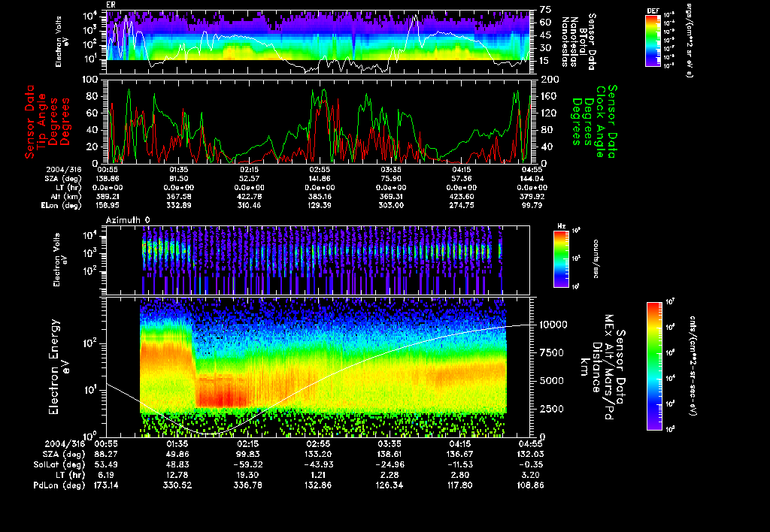Click the altitude value 422.78
Screen dimensions: 770x532
[x=249, y=196]
